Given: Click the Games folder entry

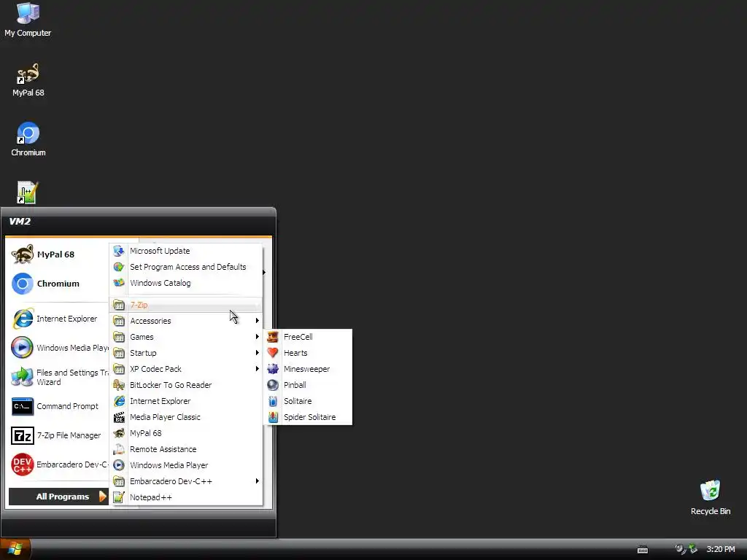Looking at the screenshot, I should [186, 337].
